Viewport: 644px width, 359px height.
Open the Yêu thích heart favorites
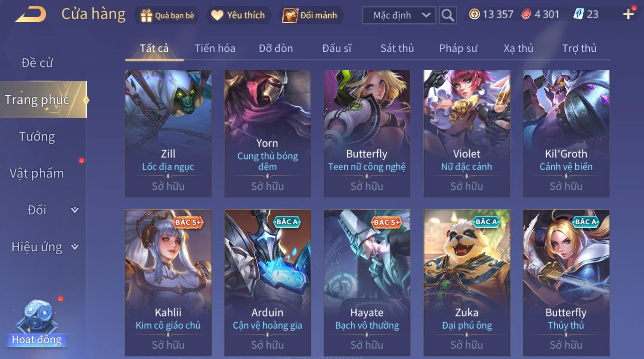click(x=217, y=15)
